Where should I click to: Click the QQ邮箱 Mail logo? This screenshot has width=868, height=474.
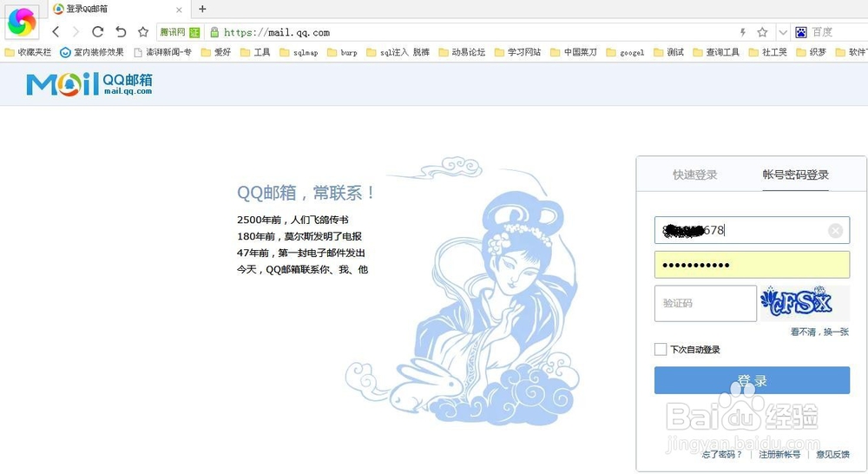[89, 84]
